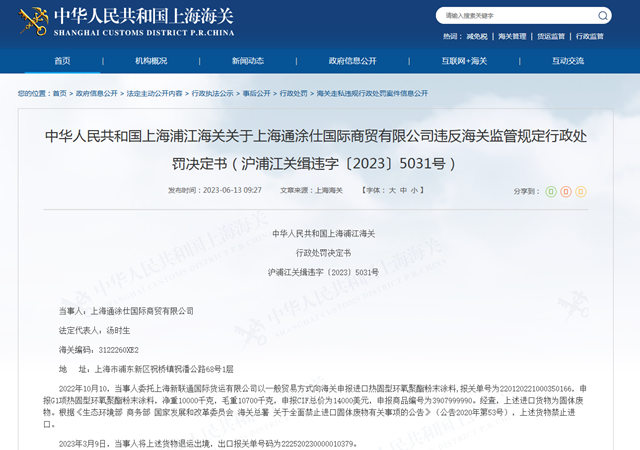Click the 货运监管 hot keyword link
Image resolution: width=640 pixels, height=450 pixels.
[551, 36]
